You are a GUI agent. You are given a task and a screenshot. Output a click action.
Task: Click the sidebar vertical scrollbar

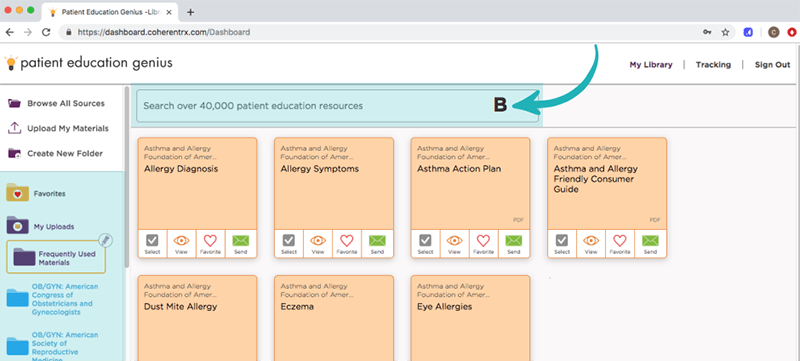[x=127, y=176]
